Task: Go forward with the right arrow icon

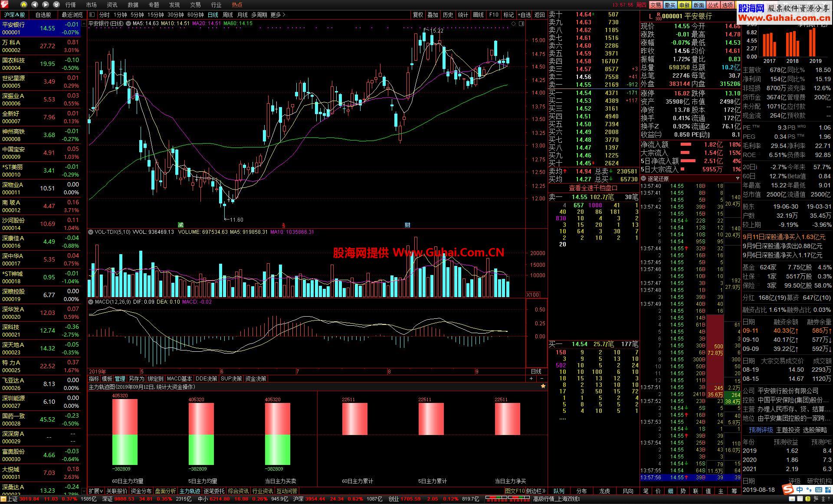Action: pyautogui.click(x=46, y=5)
